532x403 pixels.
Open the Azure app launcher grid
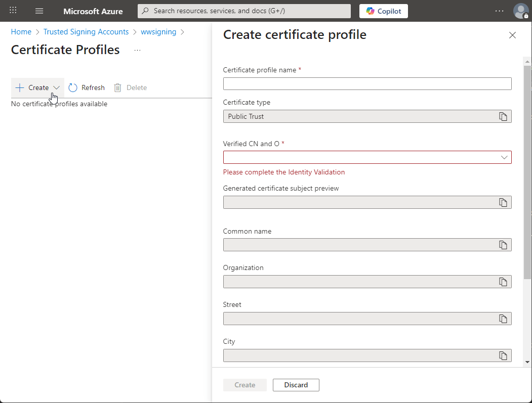tap(13, 11)
